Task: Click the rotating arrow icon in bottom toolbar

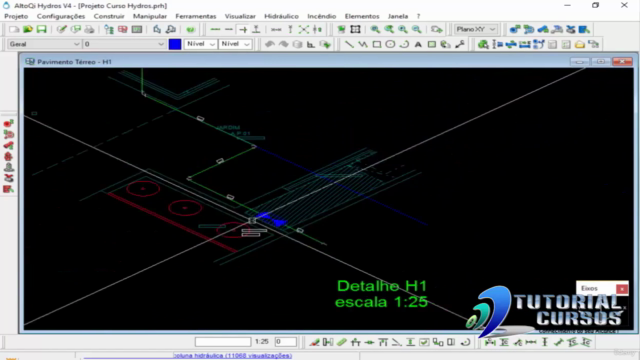Action: point(465,342)
